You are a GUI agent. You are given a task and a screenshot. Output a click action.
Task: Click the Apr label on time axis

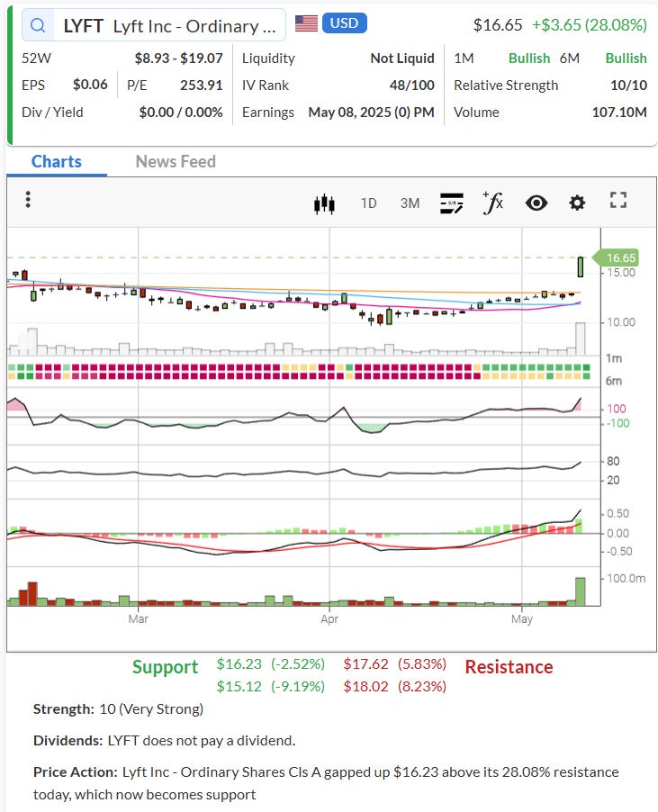(x=329, y=618)
